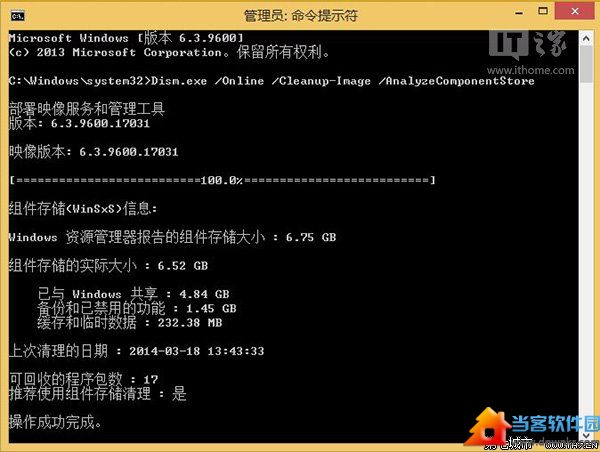Minimize the 命令提示符 window
600x452 pixels.
(519, 13)
